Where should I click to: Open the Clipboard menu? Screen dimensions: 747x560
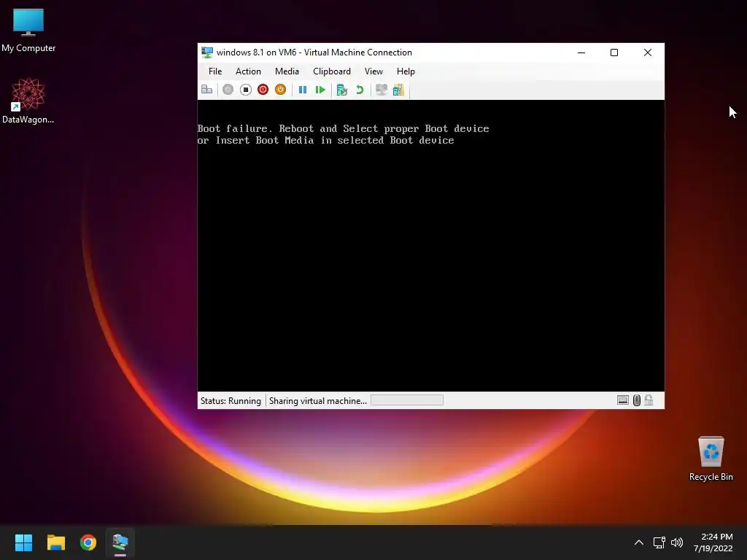[332, 71]
